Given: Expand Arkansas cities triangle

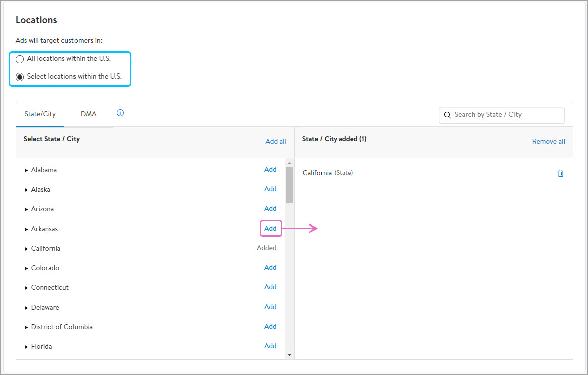Looking at the screenshot, I should pos(26,229).
